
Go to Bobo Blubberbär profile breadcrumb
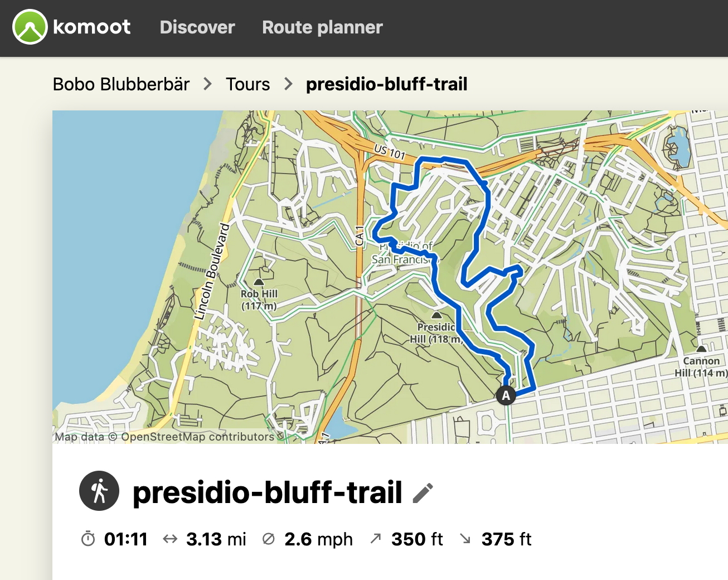point(121,84)
